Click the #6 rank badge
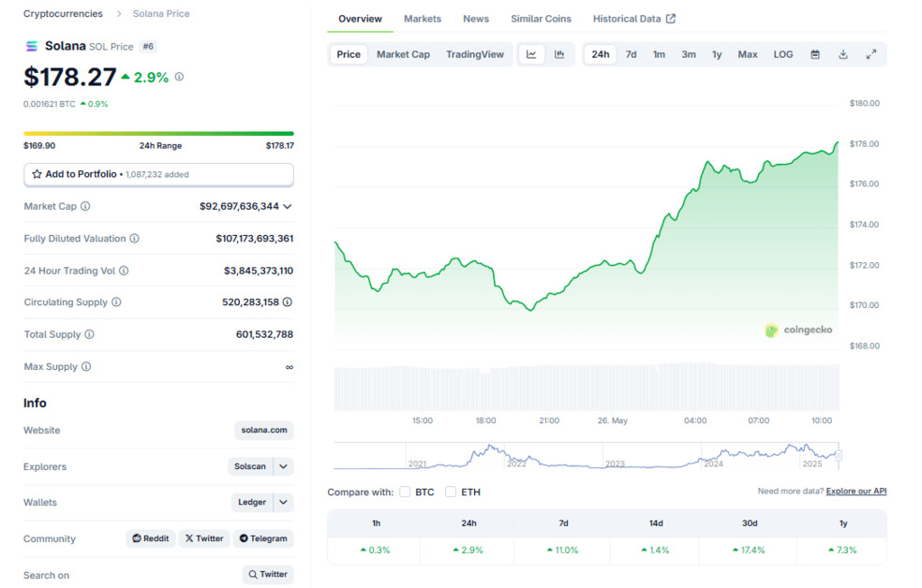 148,47
